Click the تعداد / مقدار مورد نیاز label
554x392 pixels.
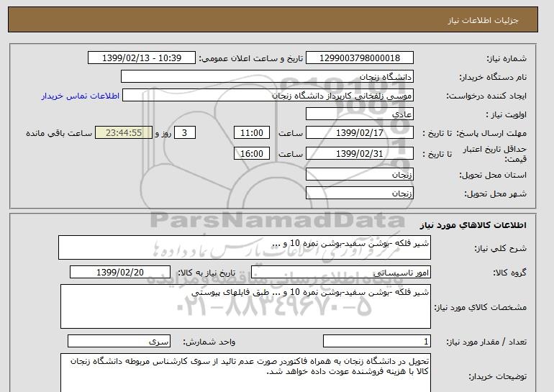(x=486, y=342)
